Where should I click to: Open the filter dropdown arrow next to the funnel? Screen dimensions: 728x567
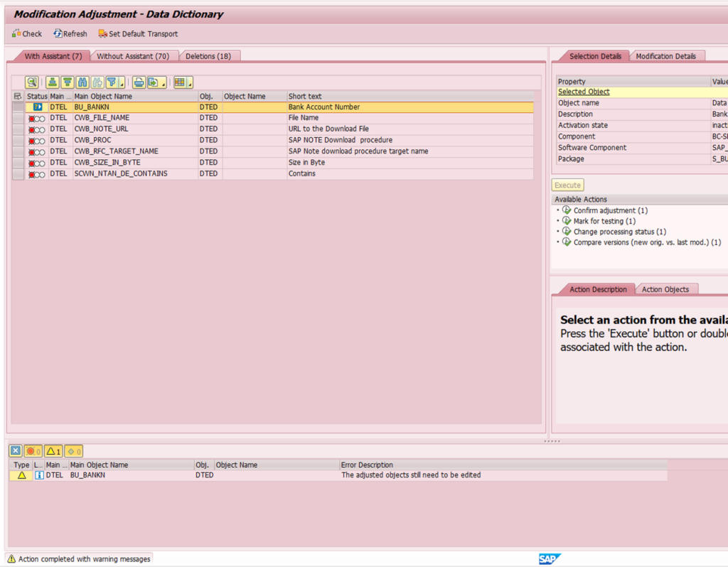122,82
